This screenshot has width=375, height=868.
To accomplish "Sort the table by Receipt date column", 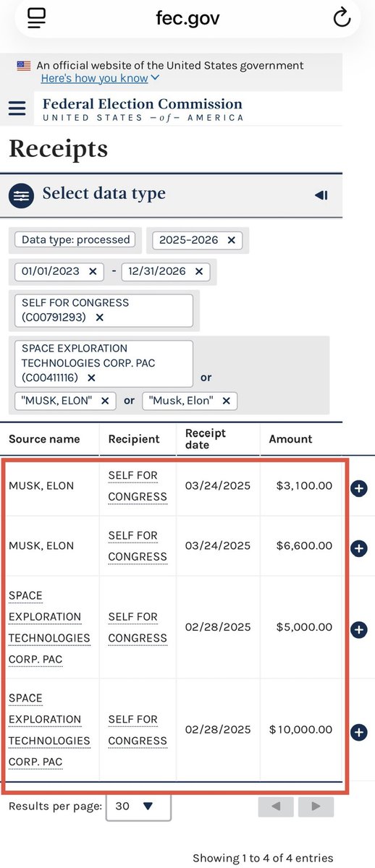I will [x=206, y=439].
